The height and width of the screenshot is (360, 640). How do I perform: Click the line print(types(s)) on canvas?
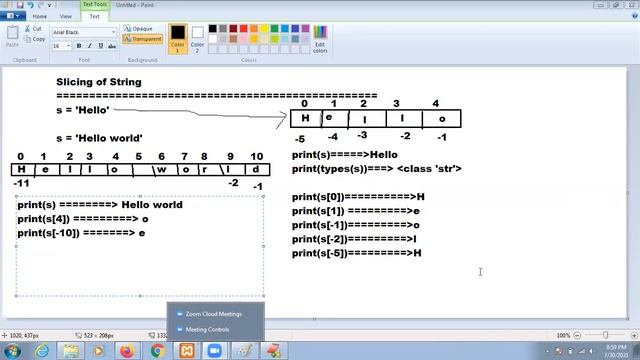pyautogui.click(x=376, y=169)
